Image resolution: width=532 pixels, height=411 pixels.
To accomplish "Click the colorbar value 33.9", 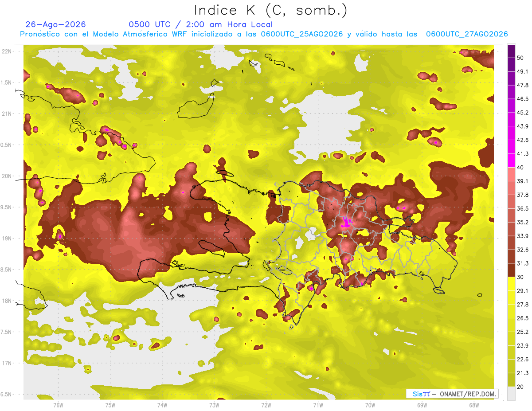I will 523,236.
